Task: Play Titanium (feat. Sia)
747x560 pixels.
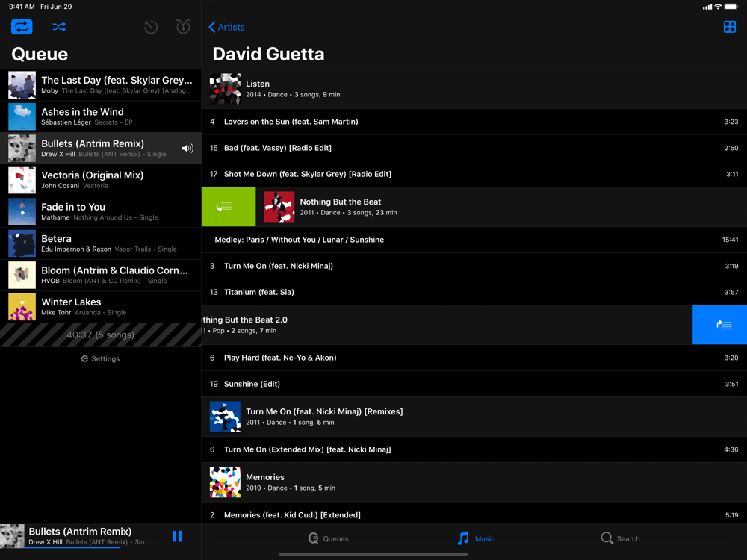Action: point(474,293)
